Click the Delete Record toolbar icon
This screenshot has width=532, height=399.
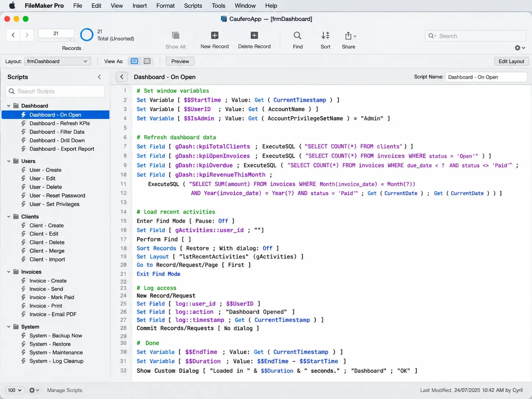[254, 35]
